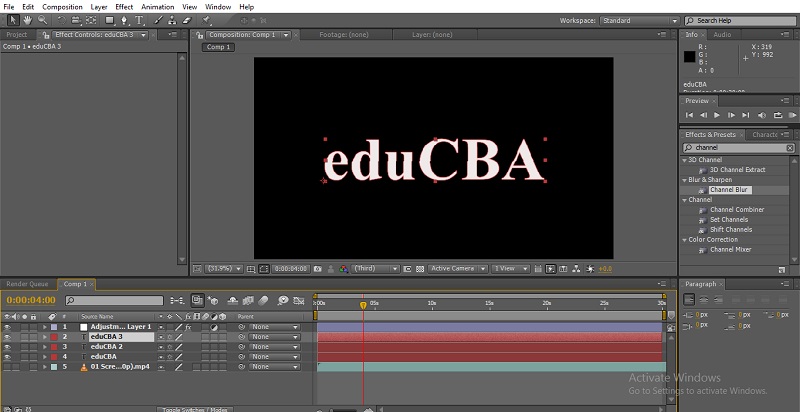
Task: Play the preview
Action: click(717, 115)
